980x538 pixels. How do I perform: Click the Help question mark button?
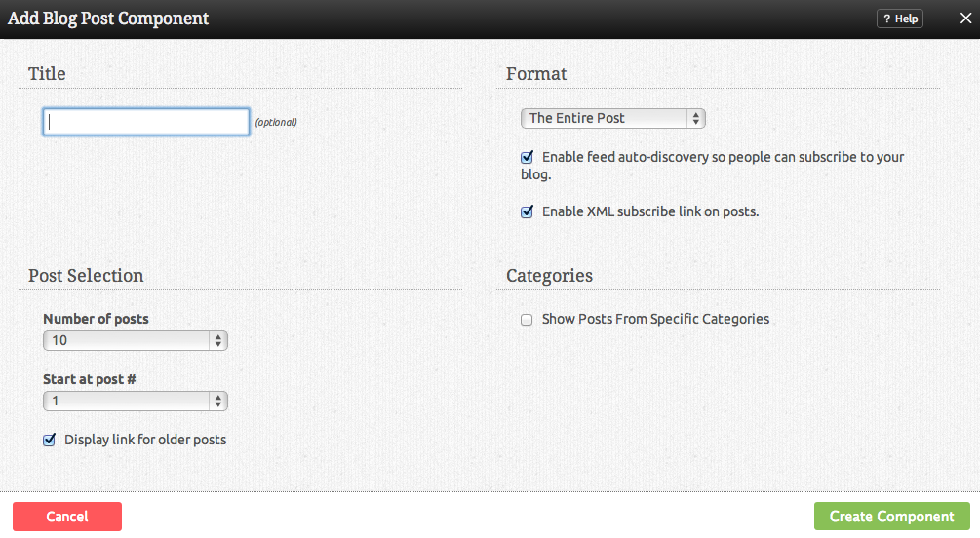pos(899,19)
